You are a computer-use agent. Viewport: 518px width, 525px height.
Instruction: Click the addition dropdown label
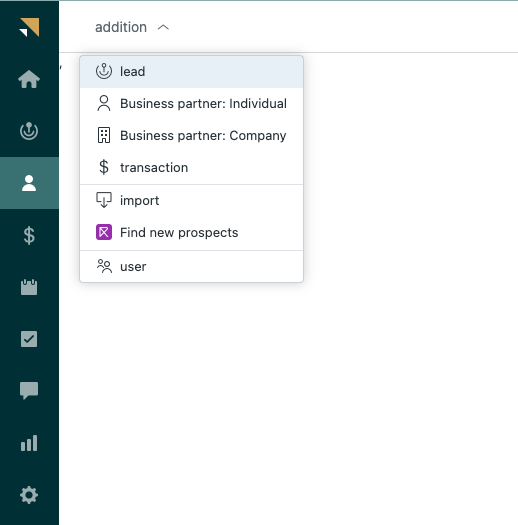121,27
